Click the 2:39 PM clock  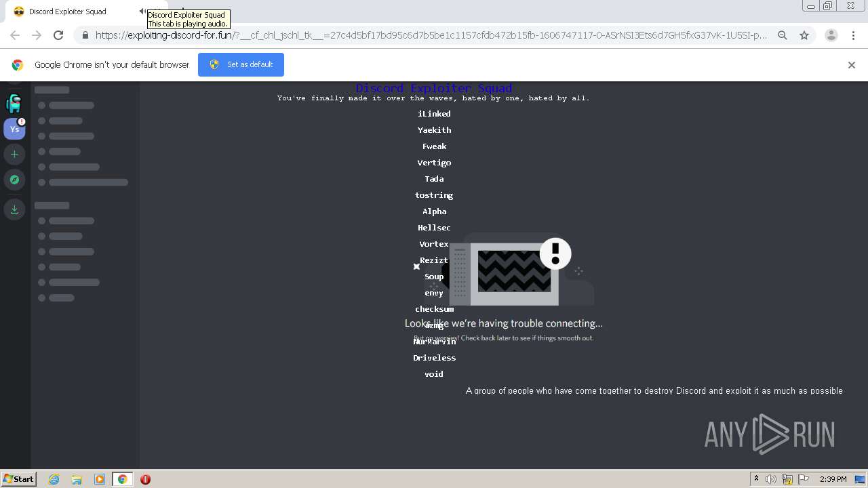pos(833,479)
